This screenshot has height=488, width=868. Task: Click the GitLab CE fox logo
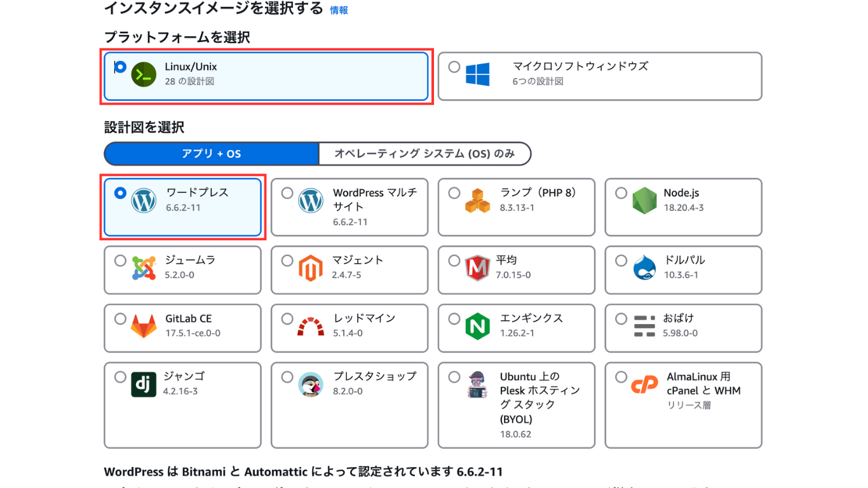click(144, 326)
